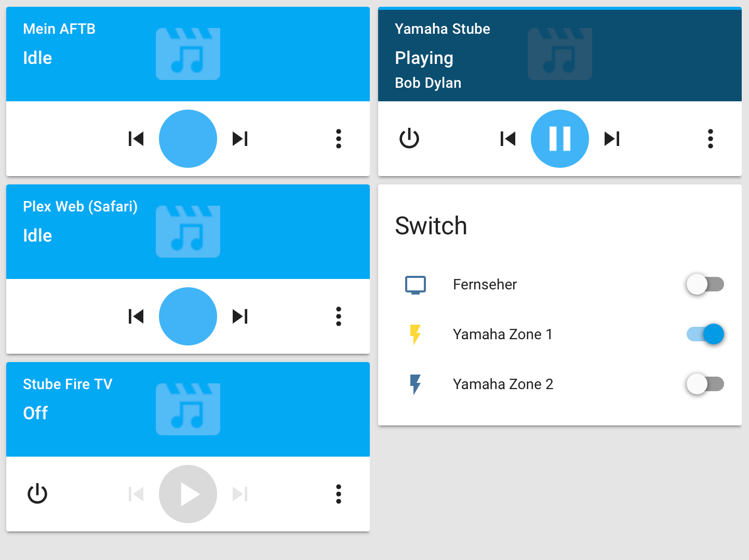Power on the Stube Fire TV

[x=37, y=494]
